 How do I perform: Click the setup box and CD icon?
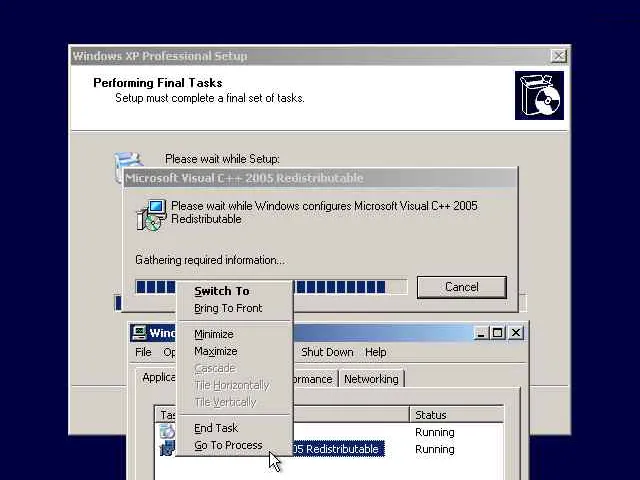(539, 96)
